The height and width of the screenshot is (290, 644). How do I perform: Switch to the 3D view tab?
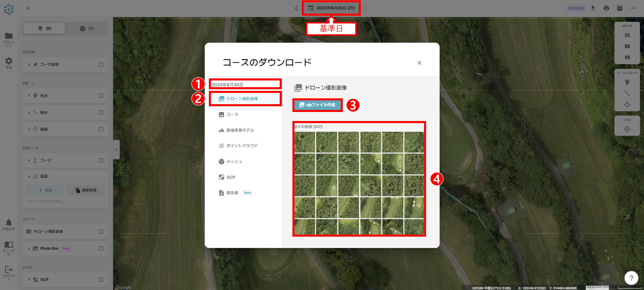(87, 29)
